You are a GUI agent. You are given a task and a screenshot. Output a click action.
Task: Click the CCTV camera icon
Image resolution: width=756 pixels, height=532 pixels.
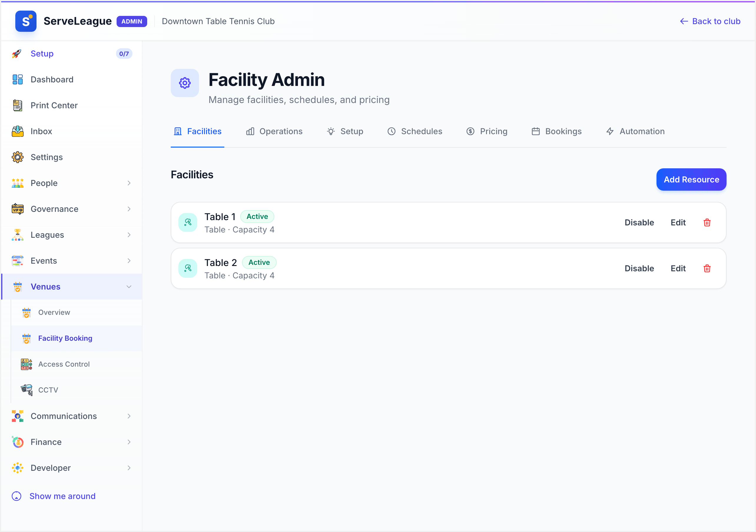click(26, 390)
